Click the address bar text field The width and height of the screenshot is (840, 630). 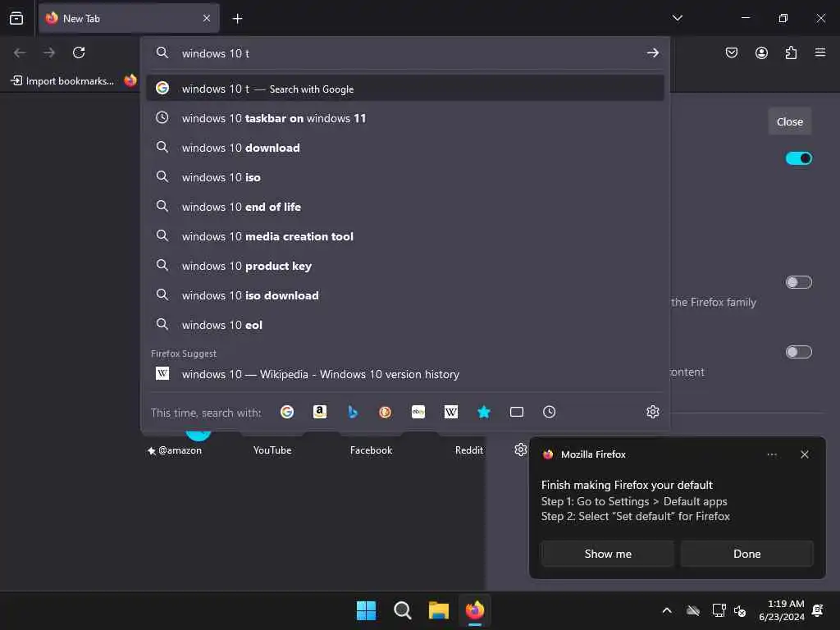(x=407, y=53)
